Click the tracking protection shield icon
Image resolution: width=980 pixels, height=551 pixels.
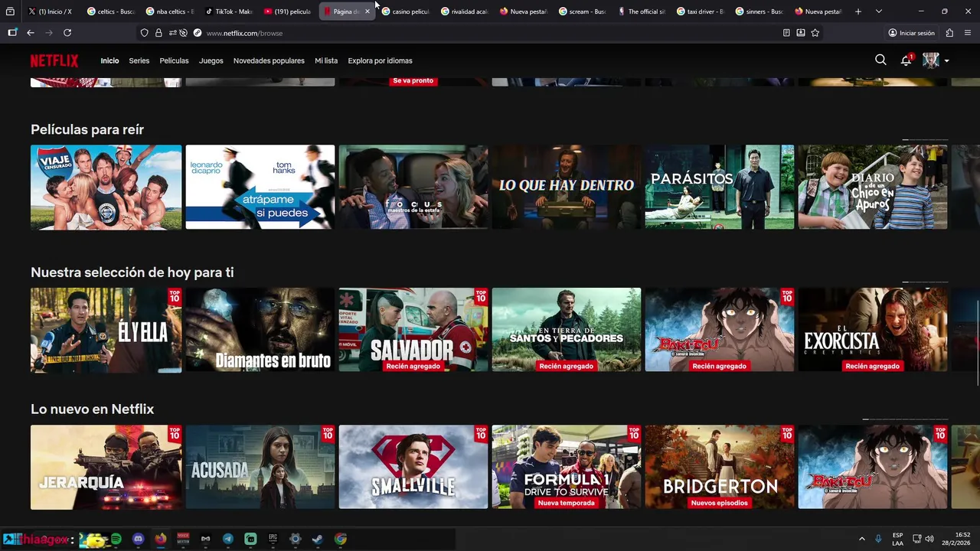click(144, 33)
